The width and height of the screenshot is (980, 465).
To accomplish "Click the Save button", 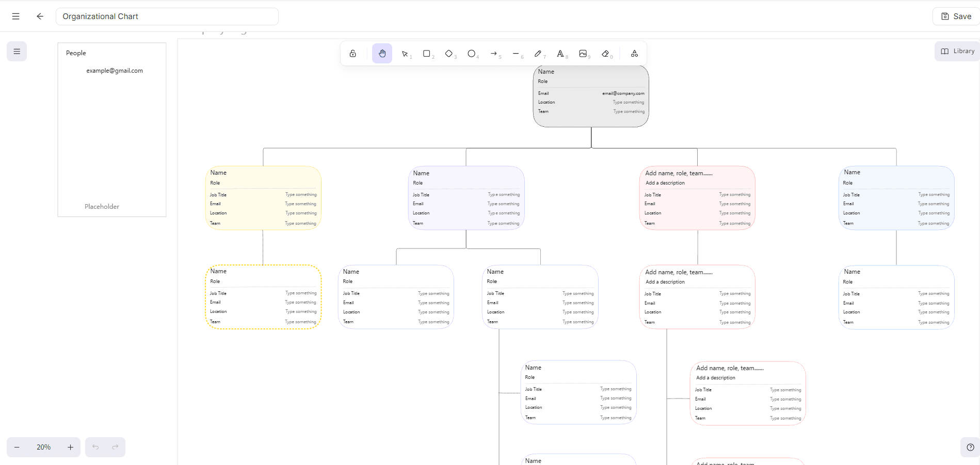I will click(x=956, y=16).
